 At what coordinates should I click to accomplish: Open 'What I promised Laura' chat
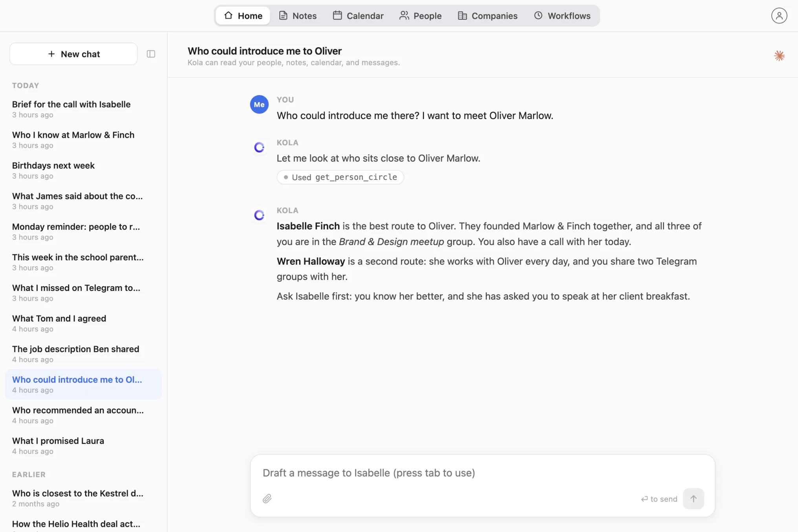83,446
